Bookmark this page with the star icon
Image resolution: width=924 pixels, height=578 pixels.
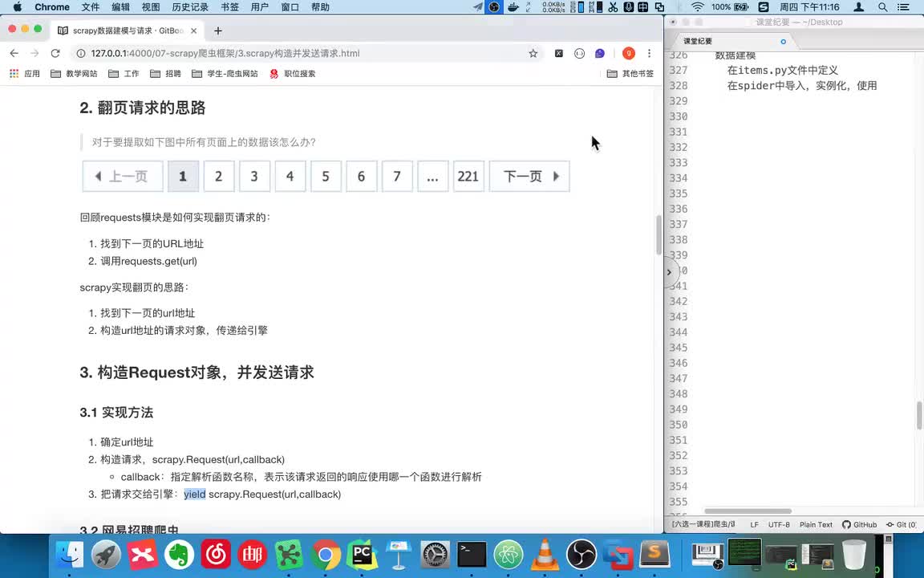pos(533,53)
